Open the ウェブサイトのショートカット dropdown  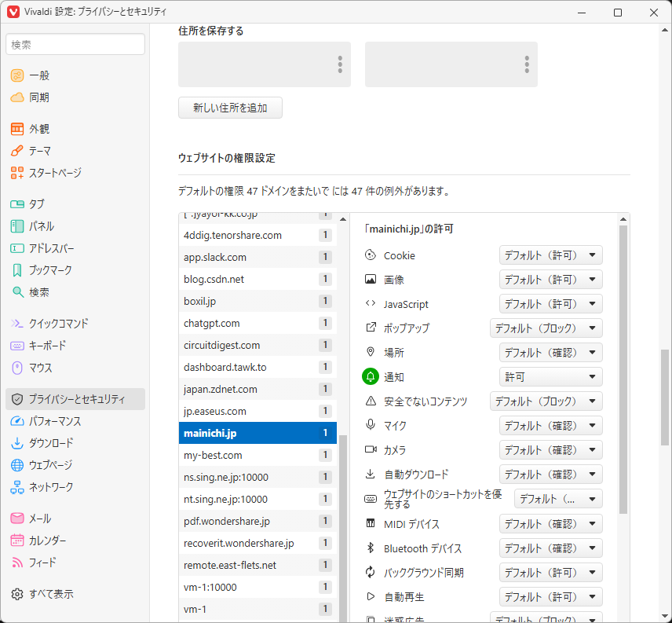(x=558, y=499)
